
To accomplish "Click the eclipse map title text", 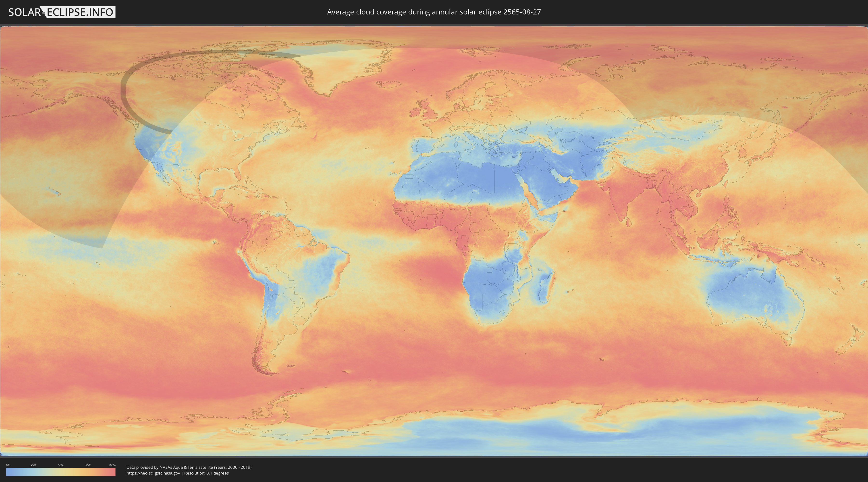I will click(x=434, y=12).
